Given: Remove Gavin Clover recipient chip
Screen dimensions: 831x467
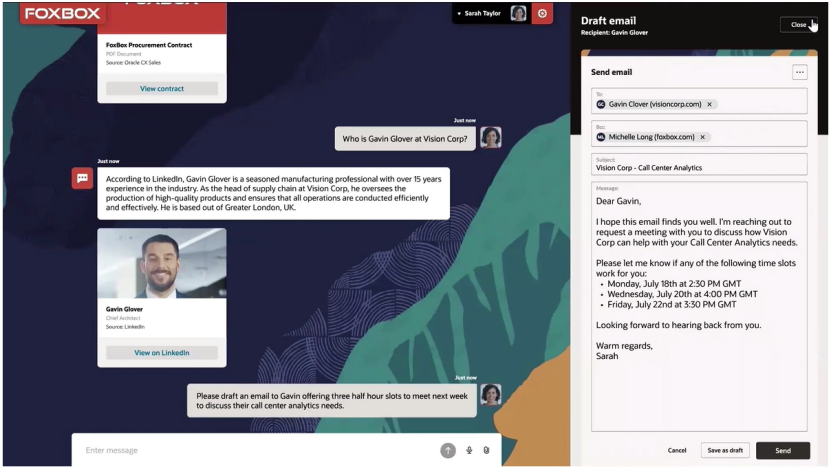Looking at the screenshot, I should 709,104.
